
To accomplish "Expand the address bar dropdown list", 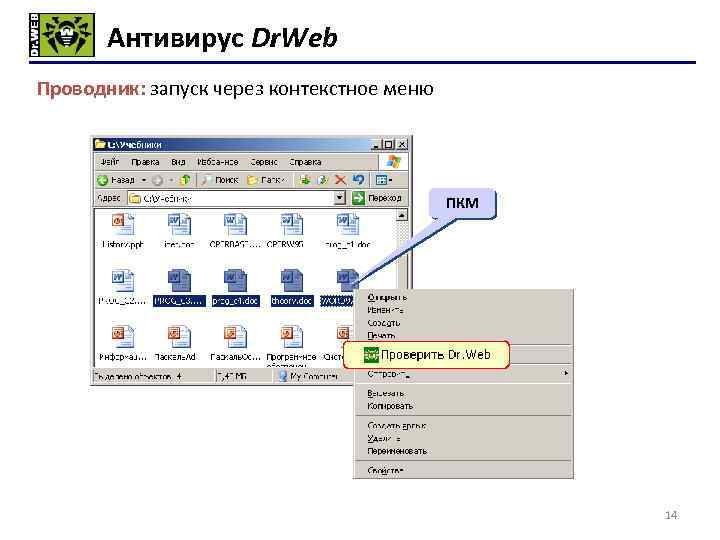I will point(339,198).
